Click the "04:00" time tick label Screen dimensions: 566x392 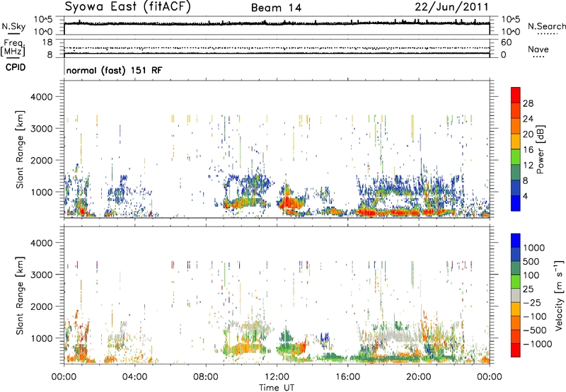point(134,376)
